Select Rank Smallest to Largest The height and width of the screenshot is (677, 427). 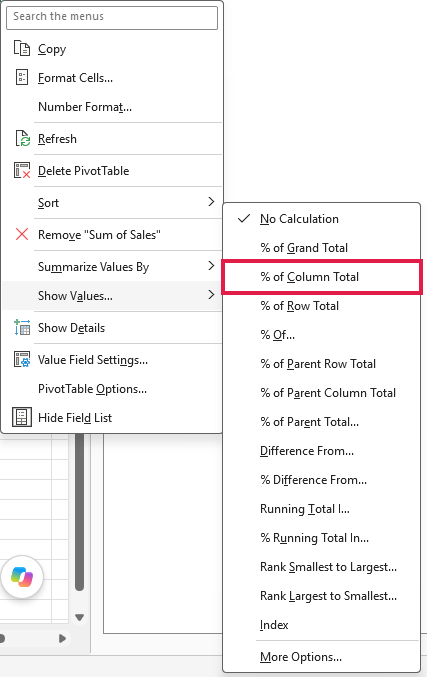click(x=328, y=567)
